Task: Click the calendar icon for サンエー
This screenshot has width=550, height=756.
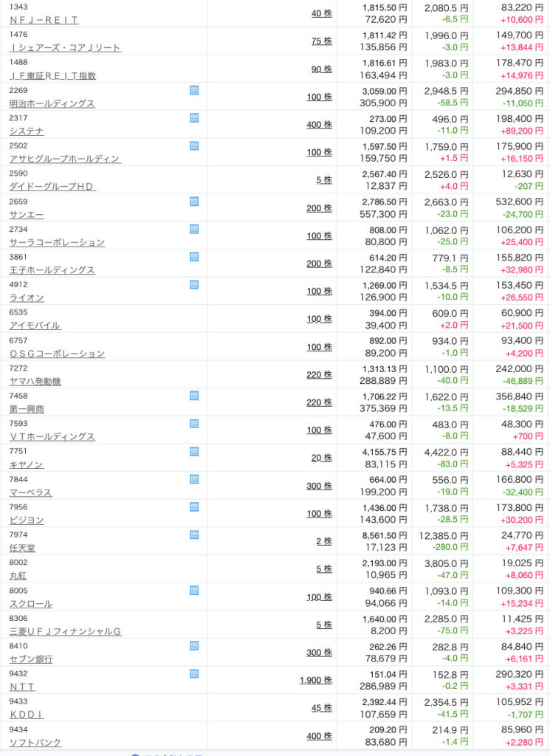Action: point(194,201)
